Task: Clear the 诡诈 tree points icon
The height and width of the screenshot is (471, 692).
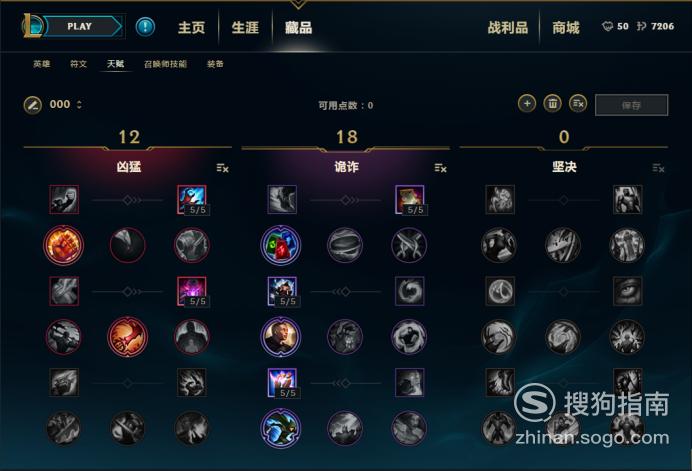Action: tap(440, 168)
